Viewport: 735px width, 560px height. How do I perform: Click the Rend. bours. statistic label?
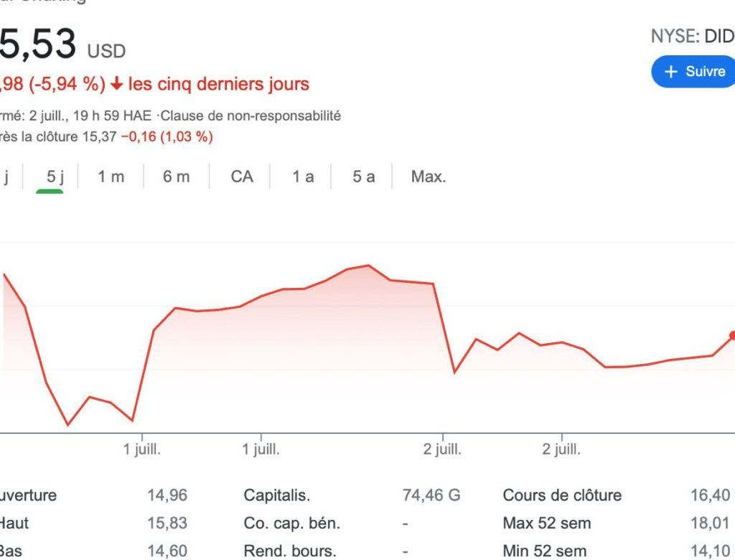[x=289, y=551]
